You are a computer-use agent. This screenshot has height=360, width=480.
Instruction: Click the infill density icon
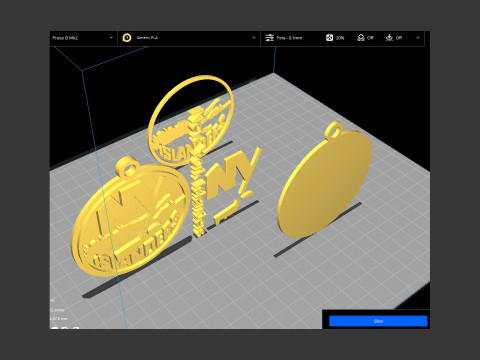point(329,38)
